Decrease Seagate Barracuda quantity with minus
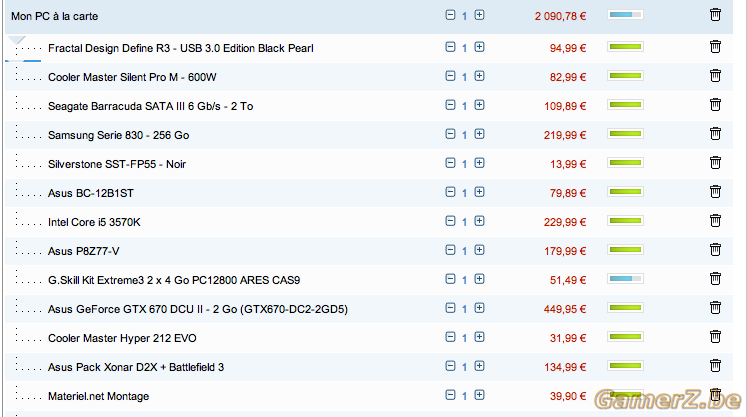747x417 pixels. pos(450,105)
